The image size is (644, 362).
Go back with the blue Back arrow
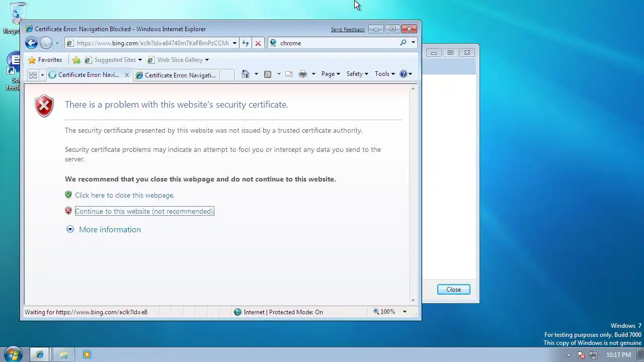(x=31, y=43)
